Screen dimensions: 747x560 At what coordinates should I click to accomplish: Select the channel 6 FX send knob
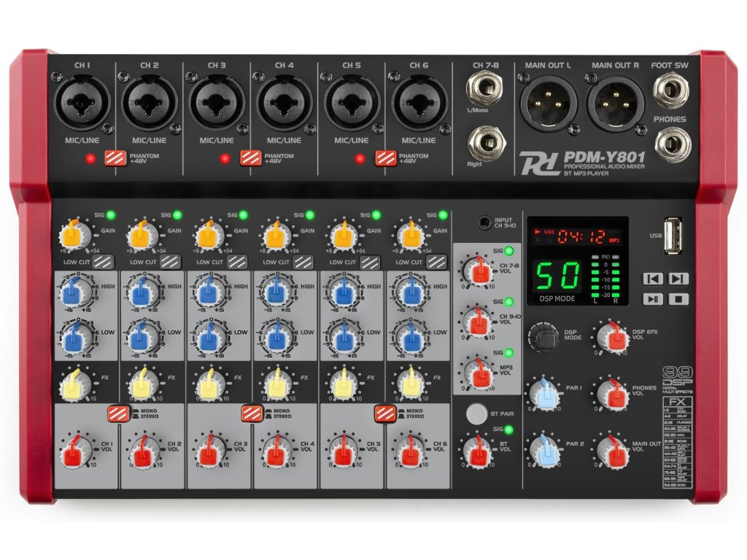click(x=409, y=384)
